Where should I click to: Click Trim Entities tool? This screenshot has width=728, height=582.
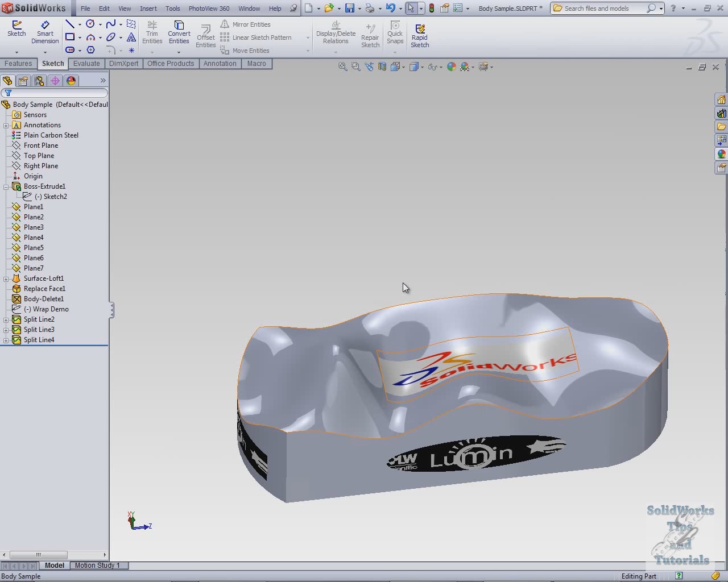pyautogui.click(x=152, y=32)
